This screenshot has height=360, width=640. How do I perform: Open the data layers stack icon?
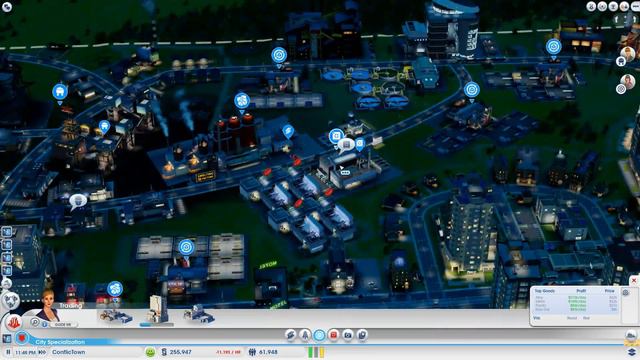pyautogui.click(x=631, y=352)
